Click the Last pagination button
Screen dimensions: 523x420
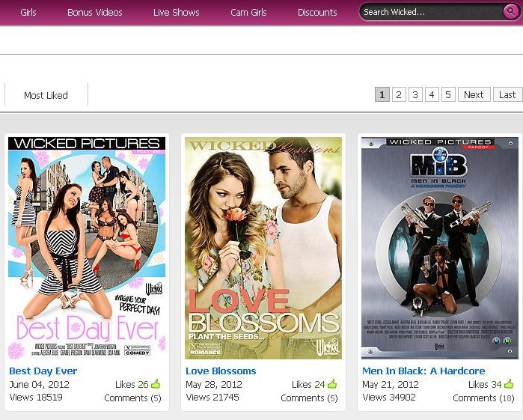[507, 94]
